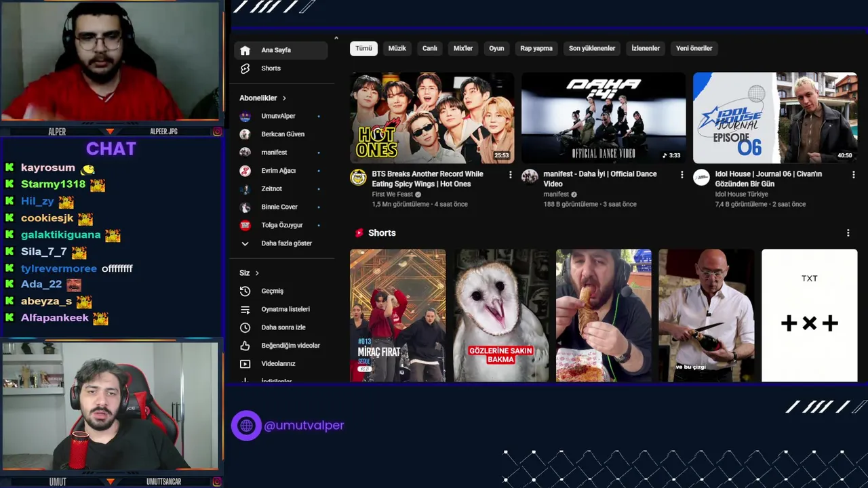Open Oynatma listeleri playlist icon
868x488 pixels.
pos(245,309)
